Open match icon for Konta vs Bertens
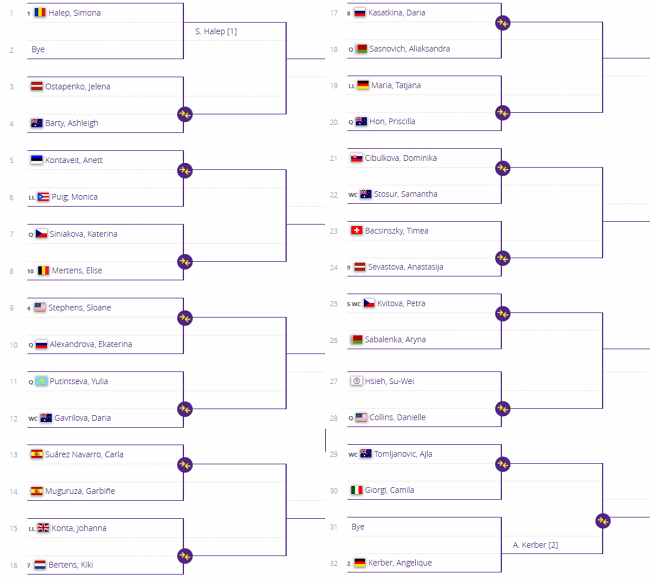The image size is (650, 585). pos(184,555)
